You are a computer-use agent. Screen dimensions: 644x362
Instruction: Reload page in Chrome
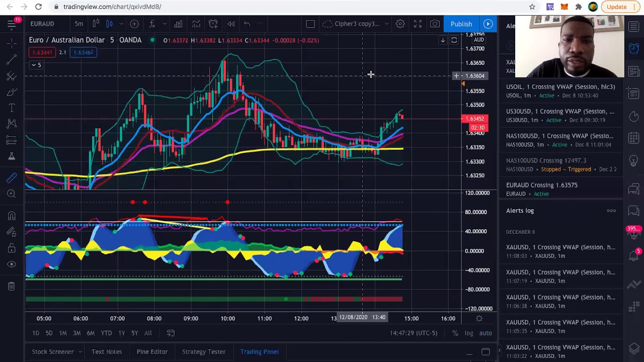click(x=38, y=7)
